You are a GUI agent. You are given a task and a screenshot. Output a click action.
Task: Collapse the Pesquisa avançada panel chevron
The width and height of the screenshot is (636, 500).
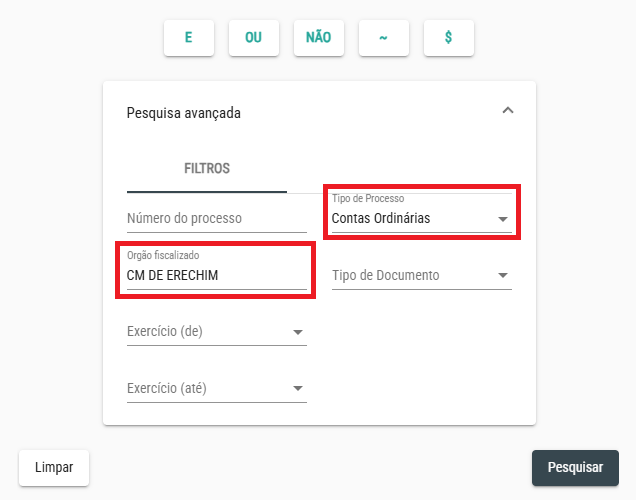(508, 110)
